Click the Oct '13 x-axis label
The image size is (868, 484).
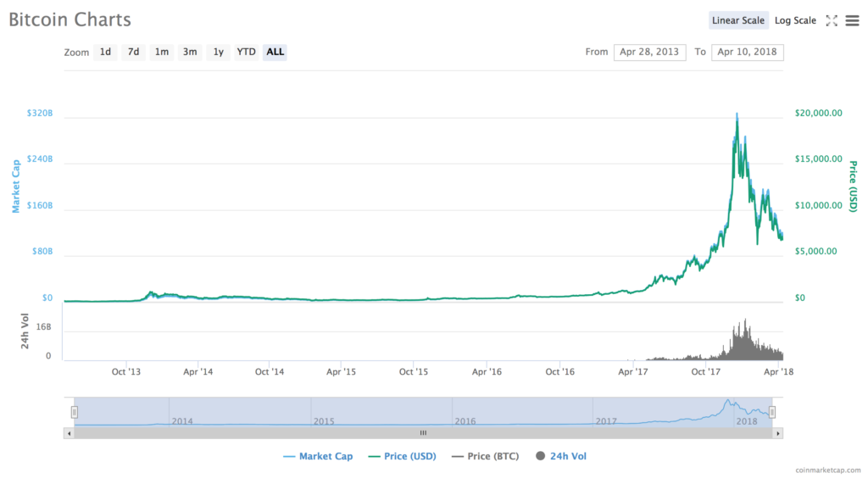click(x=126, y=371)
